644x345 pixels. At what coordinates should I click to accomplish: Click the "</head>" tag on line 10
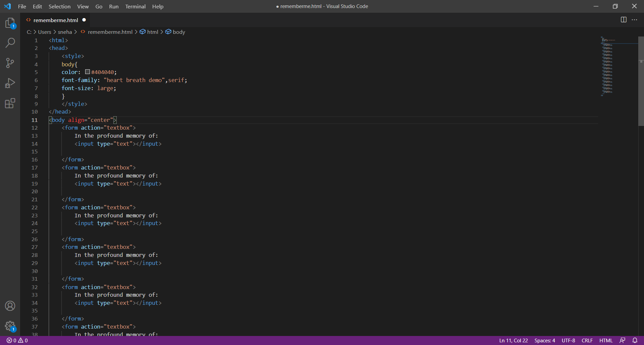[x=60, y=112]
